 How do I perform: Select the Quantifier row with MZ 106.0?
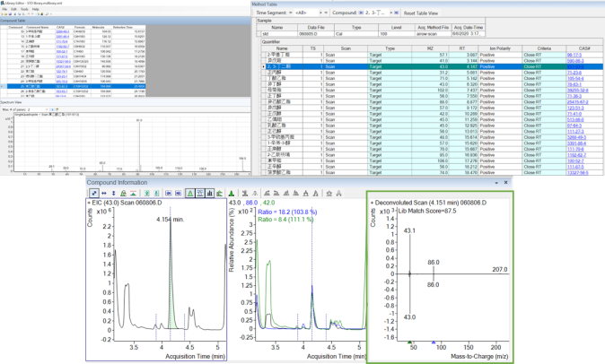[432, 160]
